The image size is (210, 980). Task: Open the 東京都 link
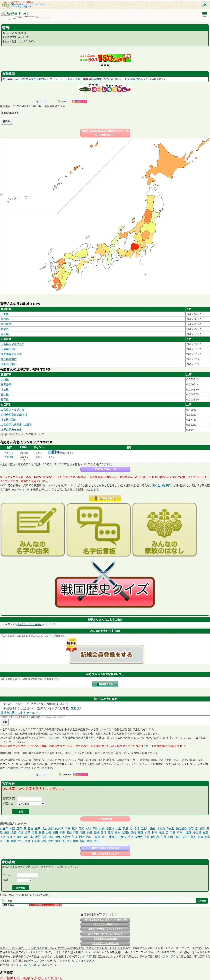point(5,319)
